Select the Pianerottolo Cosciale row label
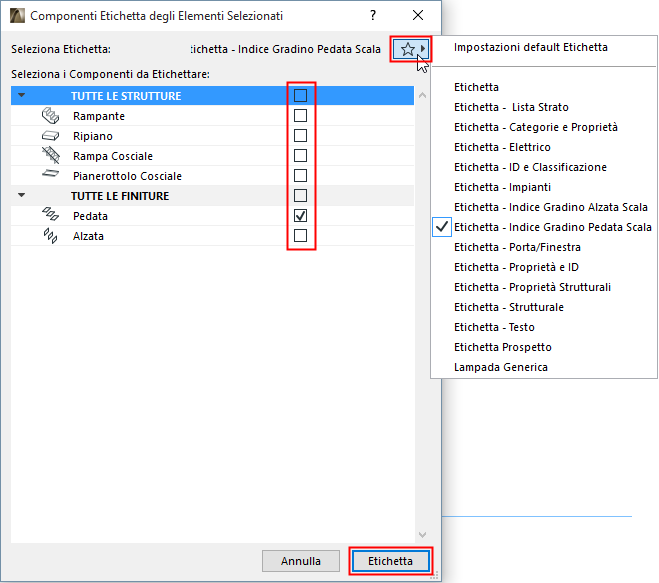The width and height of the screenshot is (659, 583). click(x=127, y=176)
